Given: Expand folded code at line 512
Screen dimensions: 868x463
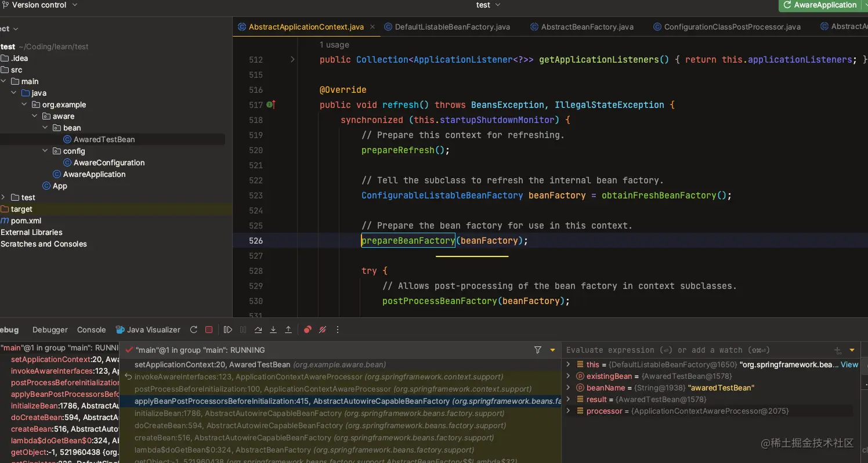Looking at the screenshot, I should pos(292,59).
